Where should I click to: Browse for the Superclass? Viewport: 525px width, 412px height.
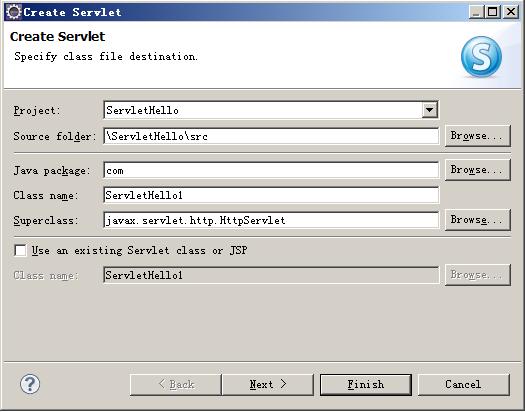478,220
